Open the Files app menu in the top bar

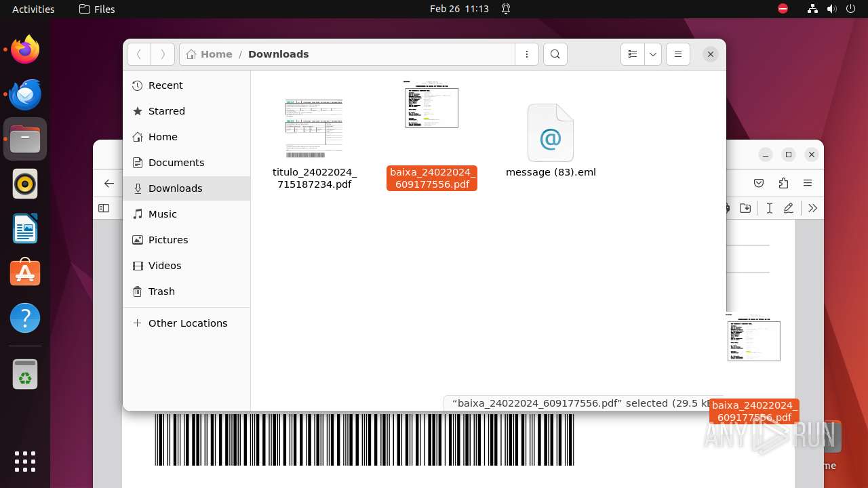pos(97,9)
